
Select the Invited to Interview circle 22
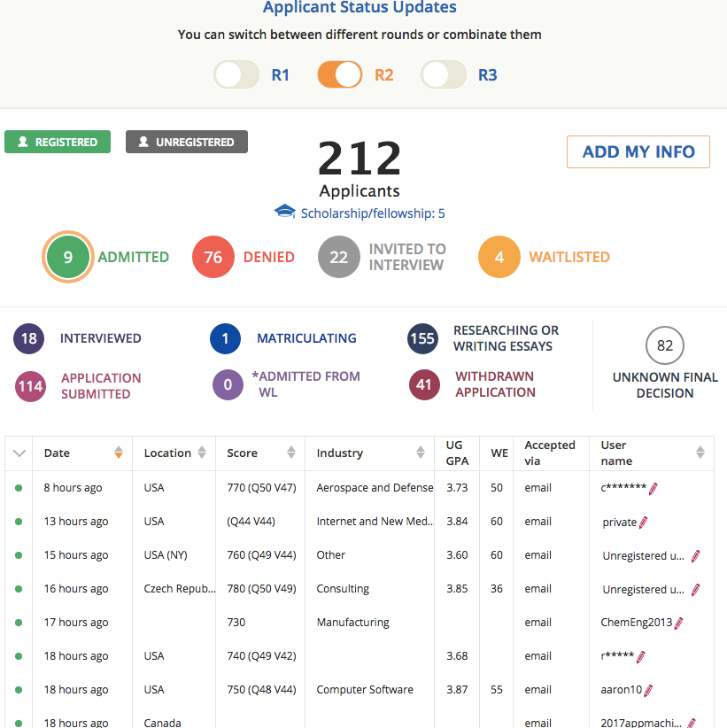point(339,258)
